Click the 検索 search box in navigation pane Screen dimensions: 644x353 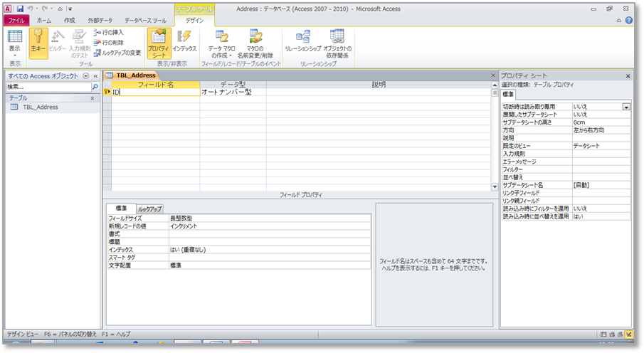(48, 87)
